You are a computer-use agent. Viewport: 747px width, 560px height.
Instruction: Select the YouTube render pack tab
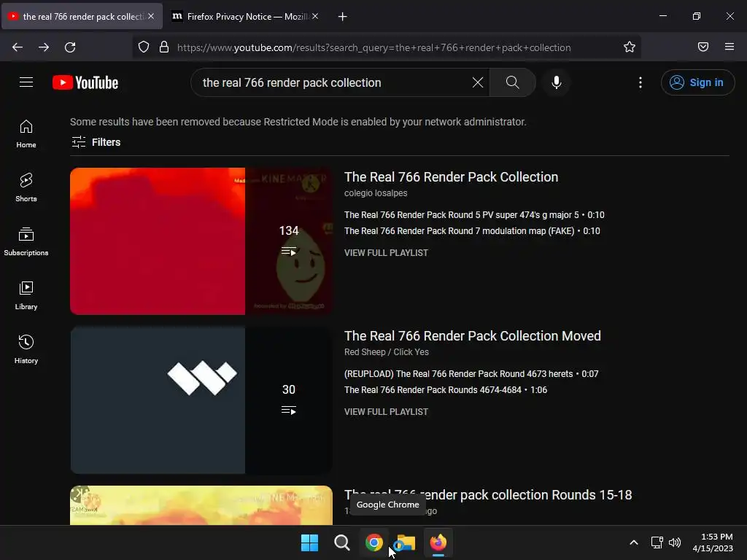coord(82,17)
